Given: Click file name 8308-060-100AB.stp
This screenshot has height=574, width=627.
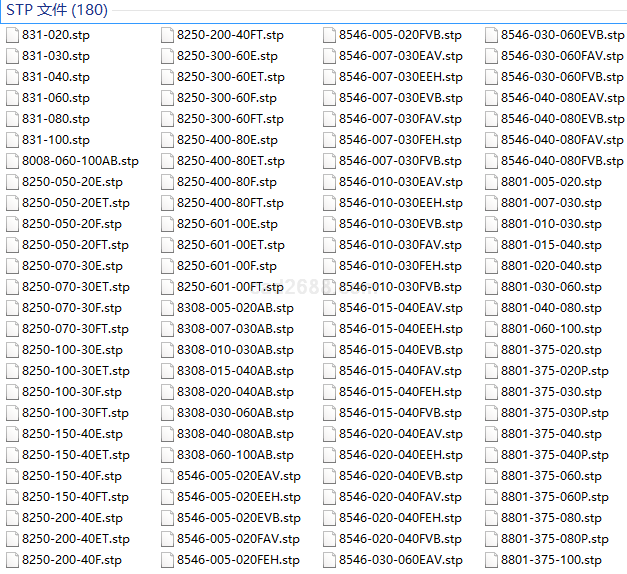Looking at the screenshot, I should click(x=235, y=455).
